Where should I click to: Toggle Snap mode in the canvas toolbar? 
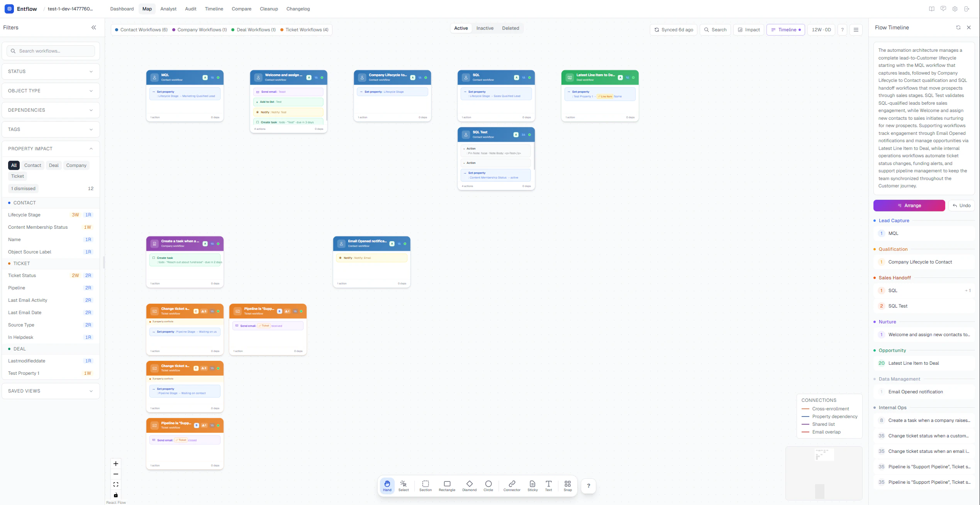coord(567,486)
